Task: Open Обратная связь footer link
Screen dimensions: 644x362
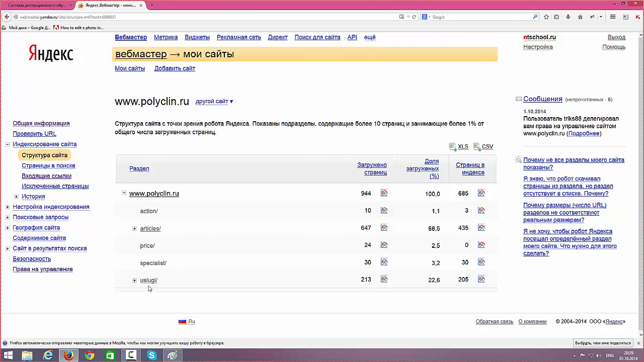Action: 495,322
